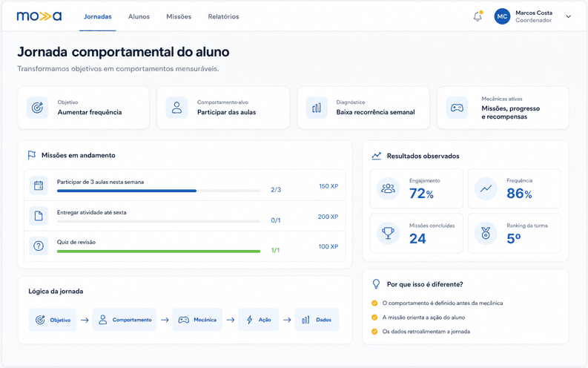Click the trend line icon beside Resultados observados

376,156
